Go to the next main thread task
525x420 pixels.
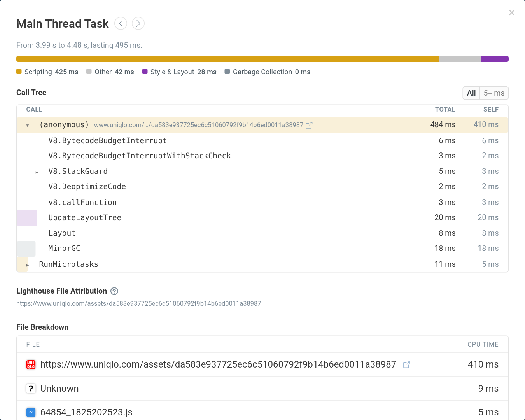click(138, 23)
